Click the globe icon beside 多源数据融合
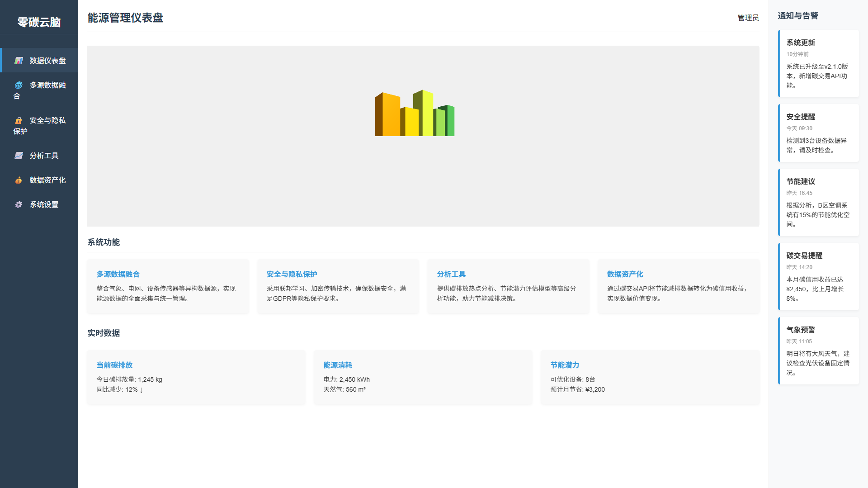Screen dimensions: 868x488 [x=19, y=85]
